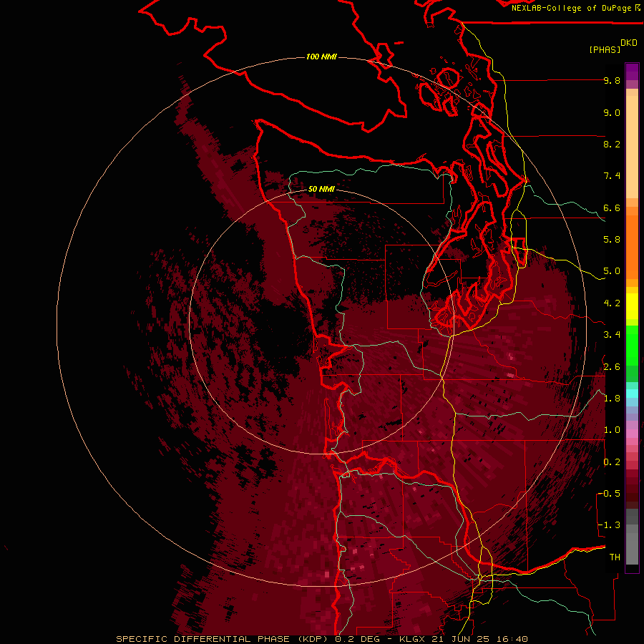Image resolution: width=644 pixels, height=644 pixels.
Task: Click the 3.4 scale value
Action: [x=612, y=335]
